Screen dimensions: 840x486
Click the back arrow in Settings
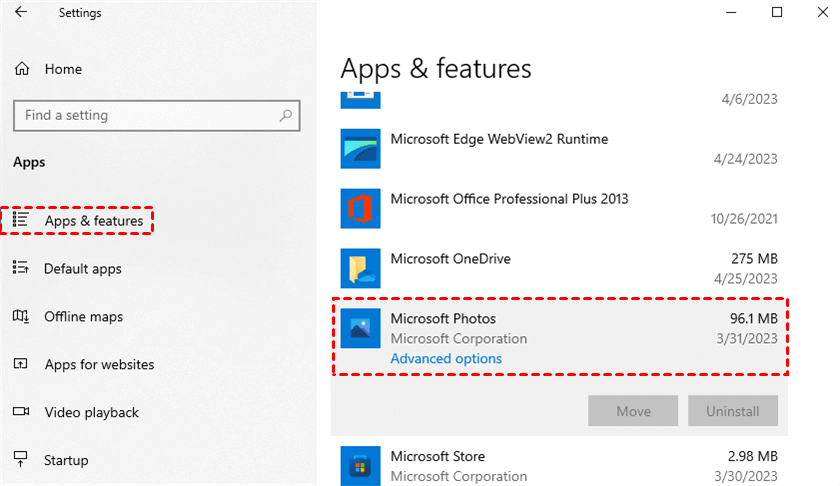[21, 12]
